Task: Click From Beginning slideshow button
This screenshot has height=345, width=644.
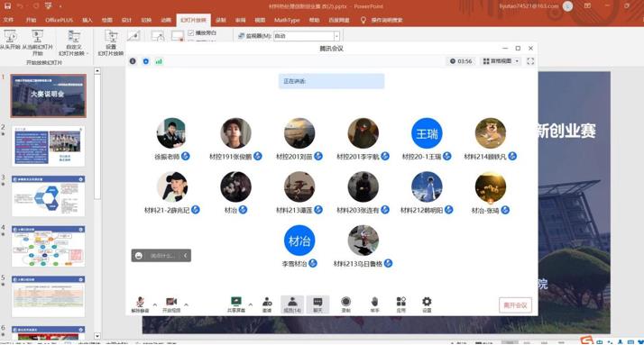Action: pyautogui.click(x=10, y=41)
